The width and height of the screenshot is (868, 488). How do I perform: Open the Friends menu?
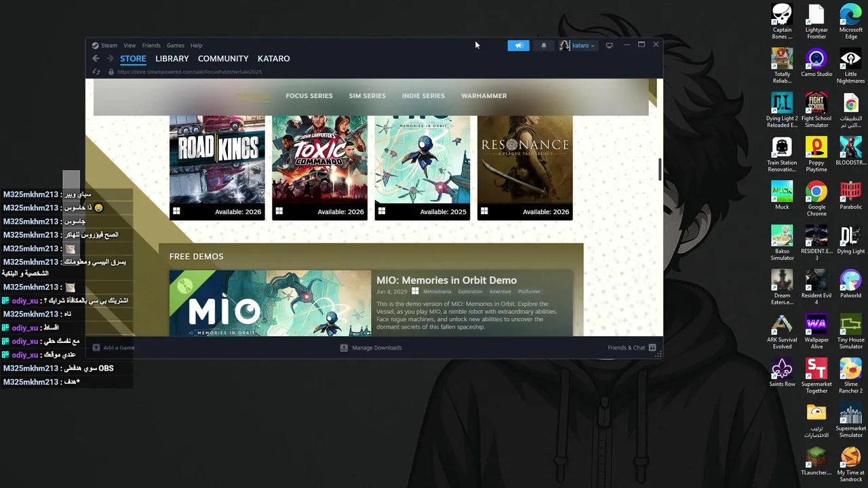point(151,45)
